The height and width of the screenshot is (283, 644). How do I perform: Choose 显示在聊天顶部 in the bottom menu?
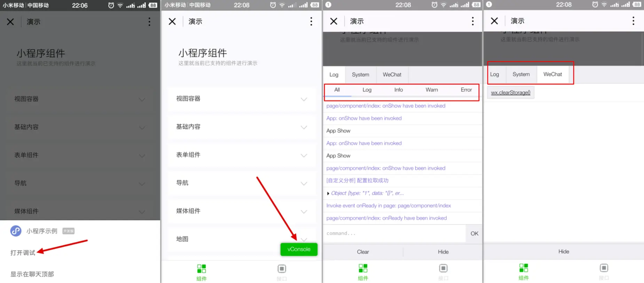(x=32, y=274)
